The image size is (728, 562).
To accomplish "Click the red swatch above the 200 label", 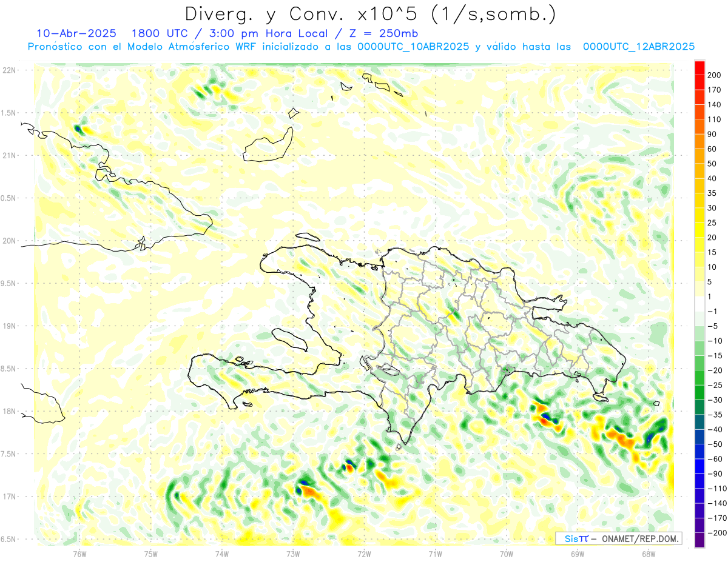I will click(699, 68).
